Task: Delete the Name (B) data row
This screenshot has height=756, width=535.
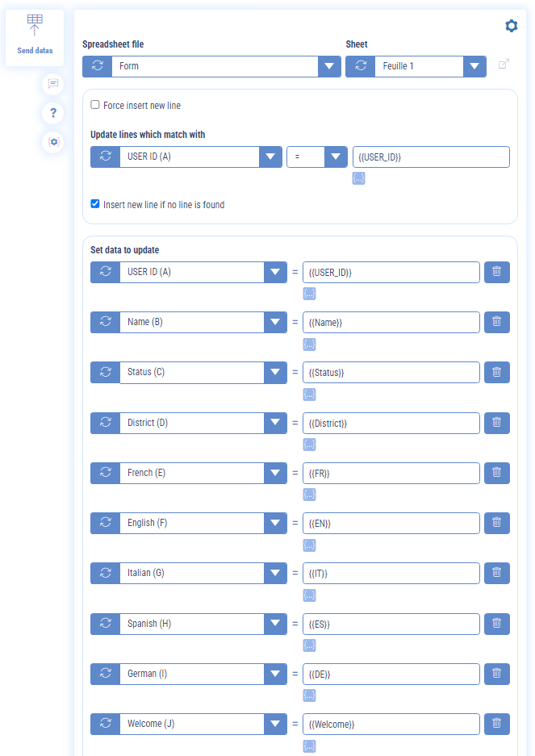Action: pyautogui.click(x=496, y=322)
